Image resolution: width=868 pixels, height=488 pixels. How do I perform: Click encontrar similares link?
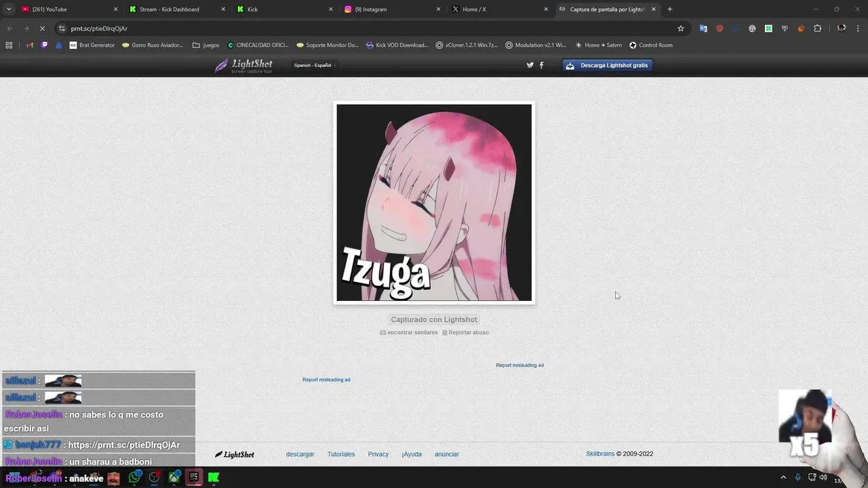(409, 333)
